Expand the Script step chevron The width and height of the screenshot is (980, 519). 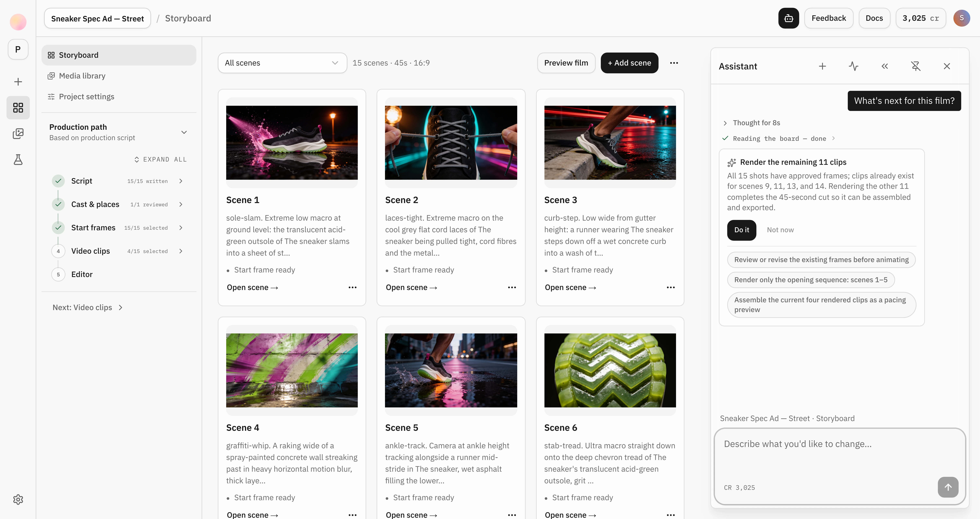[181, 181]
